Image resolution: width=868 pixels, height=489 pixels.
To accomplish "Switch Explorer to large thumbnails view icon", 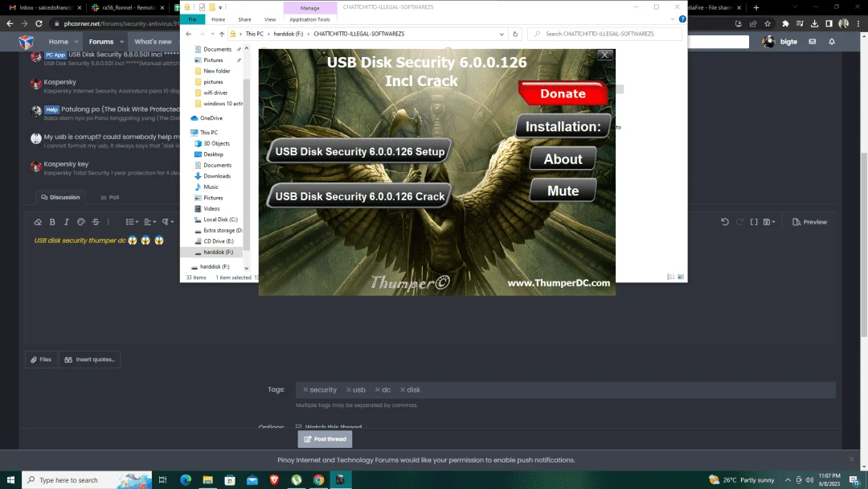I will (x=681, y=277).
